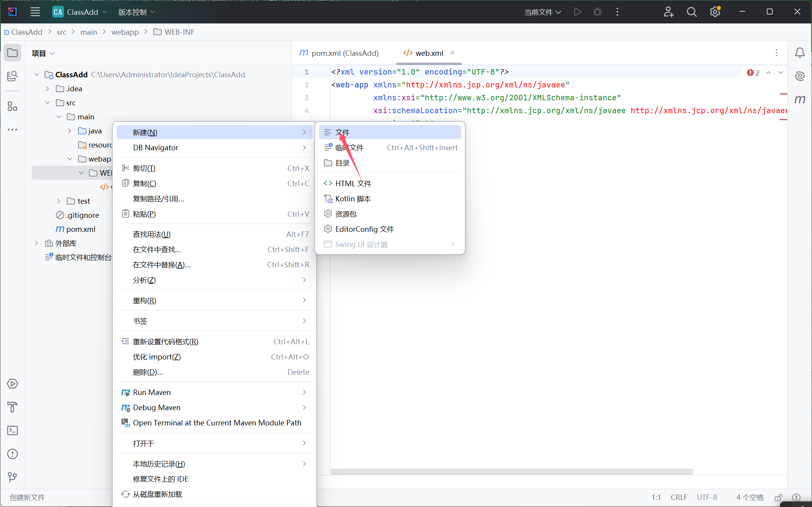This screenshot has width=812, height=507.
Task: Open the 当前文件 run configuration dropdown
Action: (543, 12)
